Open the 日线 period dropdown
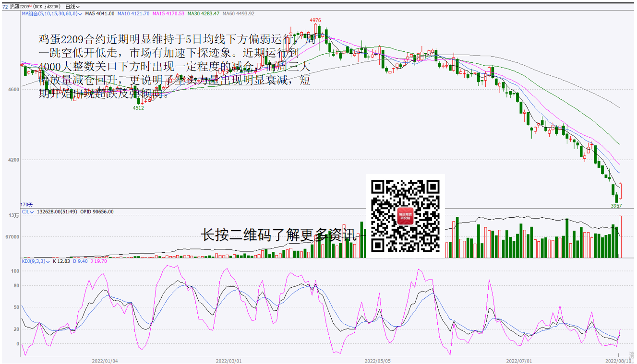Screen dimensions: 637x364 tap(72, 7)
